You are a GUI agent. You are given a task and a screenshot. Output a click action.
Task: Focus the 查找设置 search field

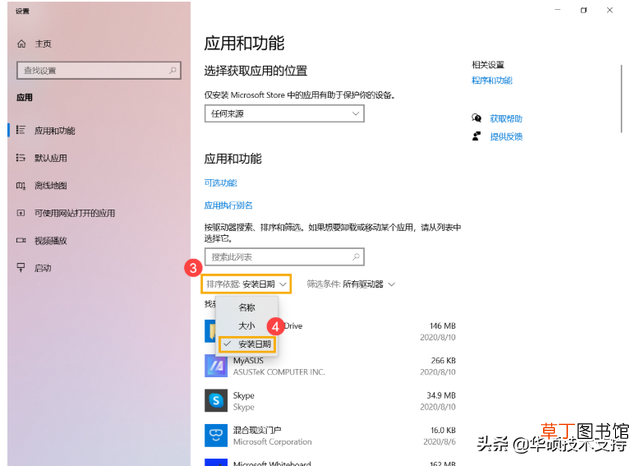tap(99, 70)
